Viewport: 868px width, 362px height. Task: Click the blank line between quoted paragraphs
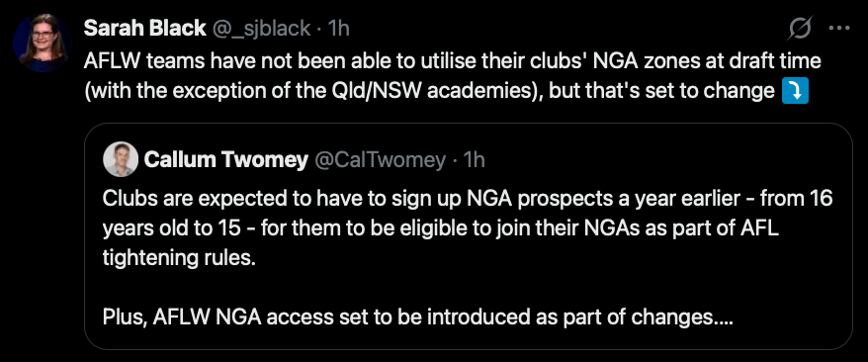click(x=469, y=288)
